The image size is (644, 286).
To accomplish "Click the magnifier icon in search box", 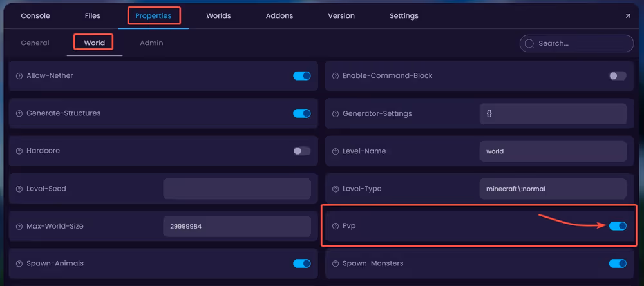I will [529, 44].
